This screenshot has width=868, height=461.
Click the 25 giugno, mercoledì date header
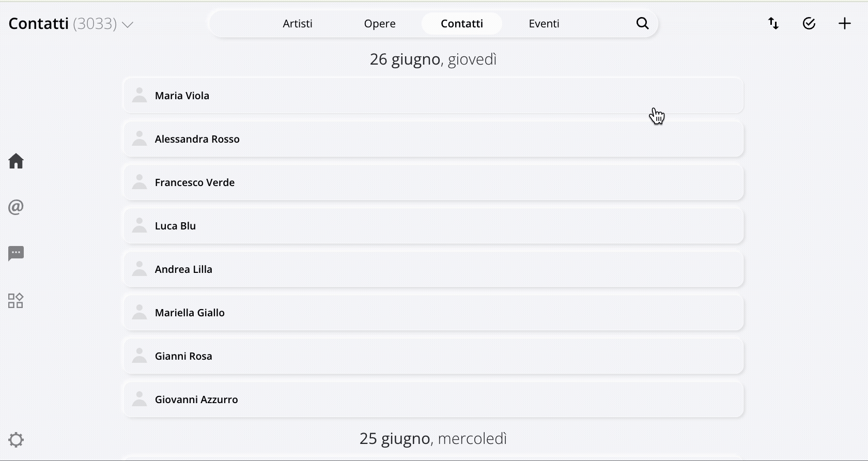click(433, 439)
